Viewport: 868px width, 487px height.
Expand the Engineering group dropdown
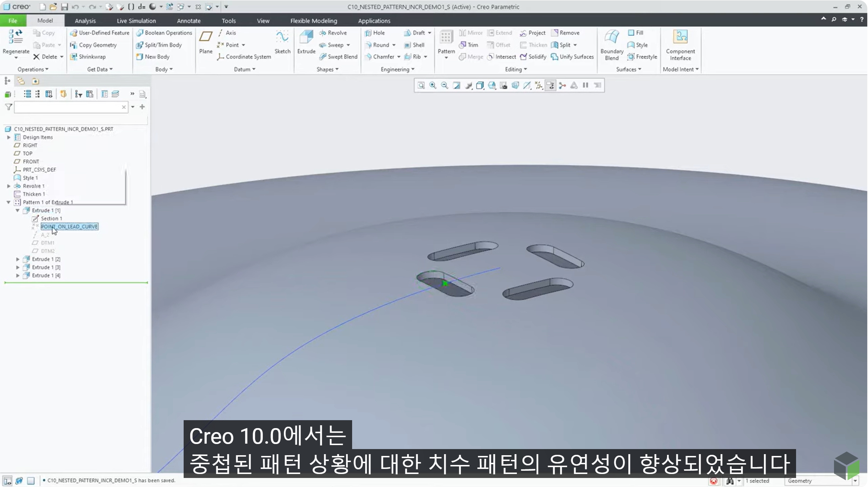(397, 69)
